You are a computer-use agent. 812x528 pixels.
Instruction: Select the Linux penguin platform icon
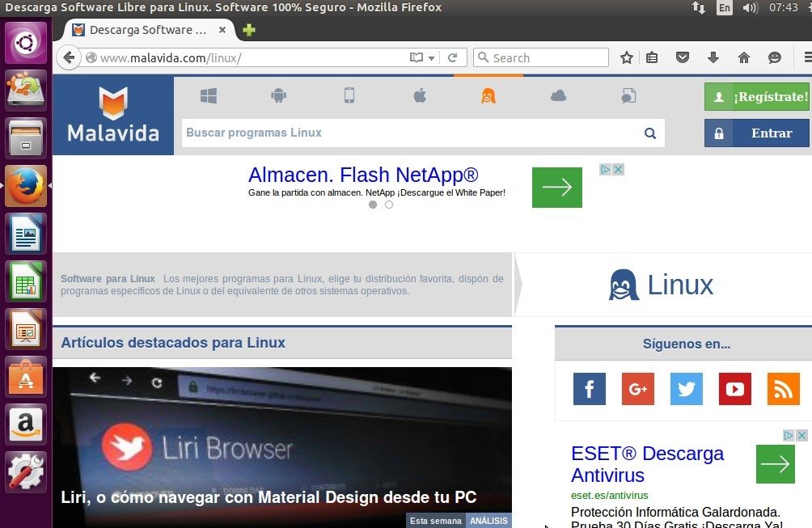click(x=488, y=95)
